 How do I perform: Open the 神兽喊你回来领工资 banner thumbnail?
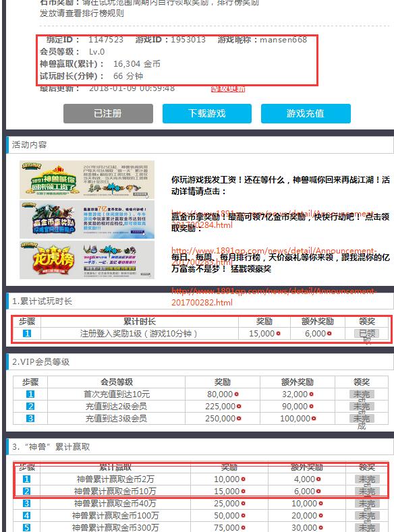tap(87, 179)
